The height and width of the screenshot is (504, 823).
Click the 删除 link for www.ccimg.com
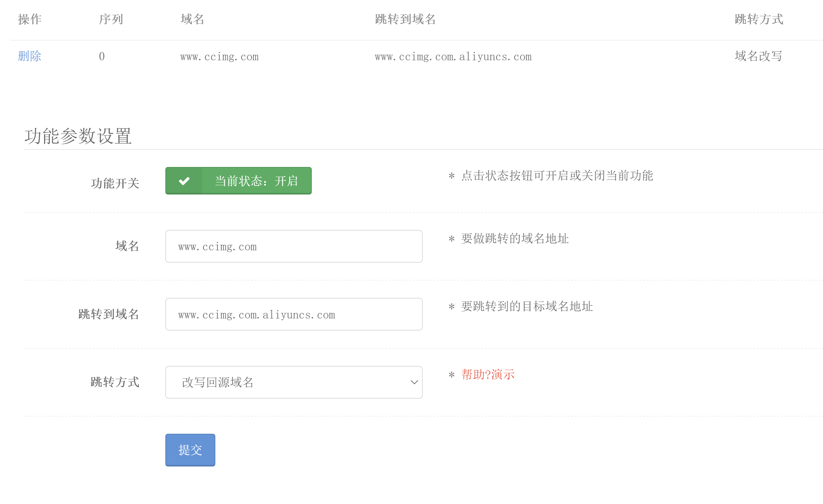pos(30,56)
